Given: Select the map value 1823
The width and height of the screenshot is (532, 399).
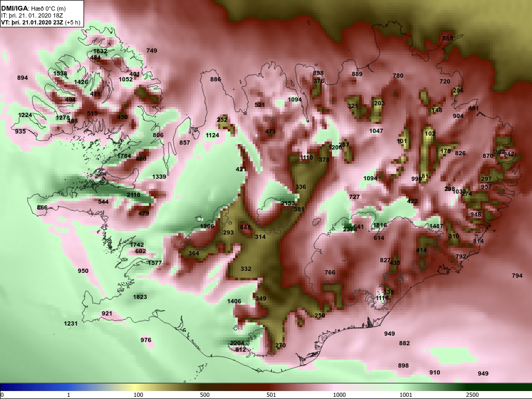Looking at the screenshot, I should tap(140, 297).
